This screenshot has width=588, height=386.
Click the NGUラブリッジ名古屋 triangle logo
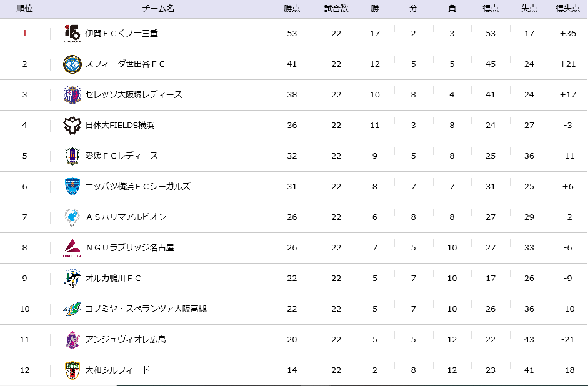[72, 248]
